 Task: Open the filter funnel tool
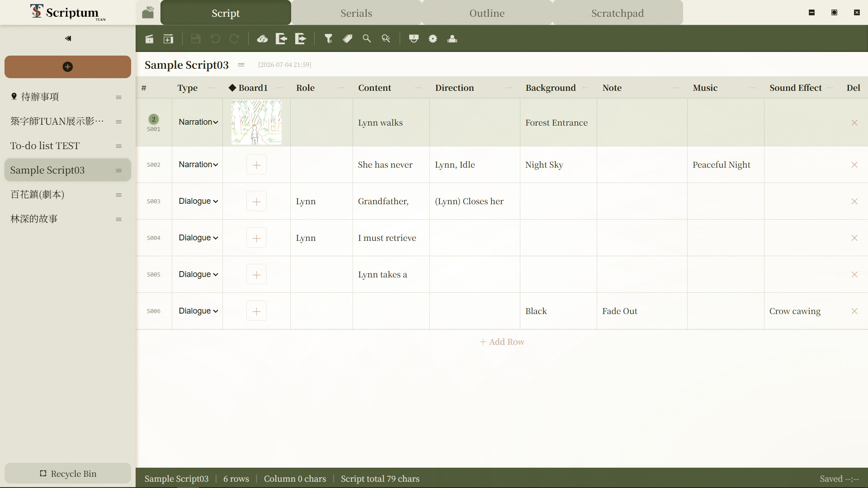tap(329, 39)
